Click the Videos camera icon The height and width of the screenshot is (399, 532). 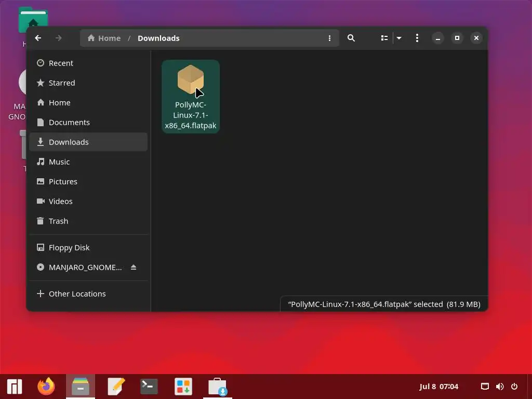click(x=41, y=201)
